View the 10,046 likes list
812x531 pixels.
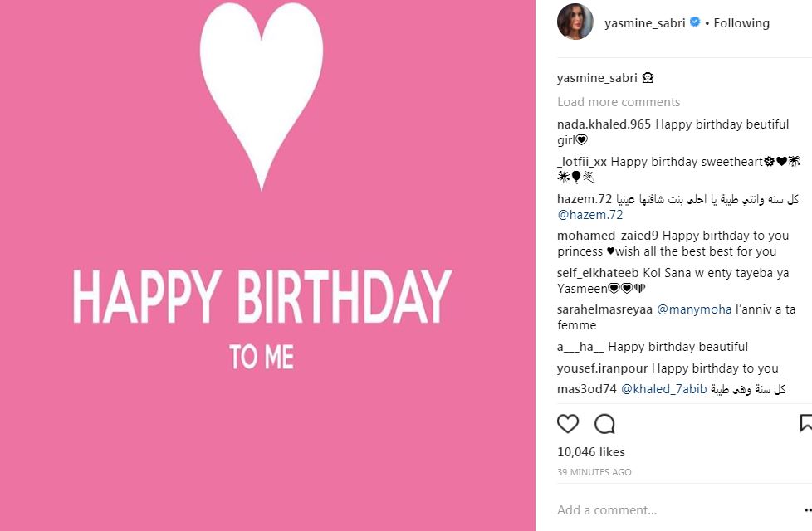(591, 452)
